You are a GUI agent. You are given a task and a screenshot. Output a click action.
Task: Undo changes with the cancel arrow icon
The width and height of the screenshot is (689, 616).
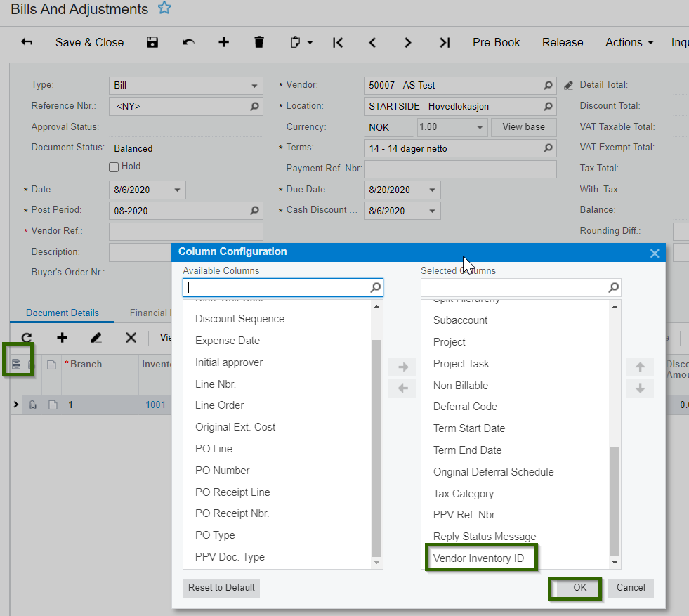pyautogui.click(x=188, y=42)
